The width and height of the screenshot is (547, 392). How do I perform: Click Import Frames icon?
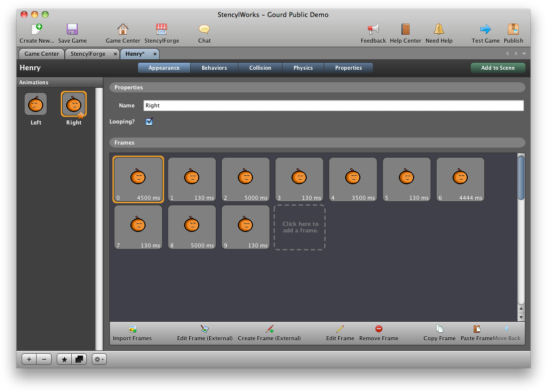(132, 329)
